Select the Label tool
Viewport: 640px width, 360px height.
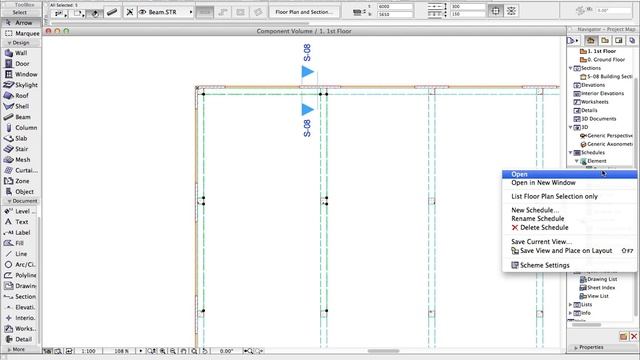click(x=20, y=232)
